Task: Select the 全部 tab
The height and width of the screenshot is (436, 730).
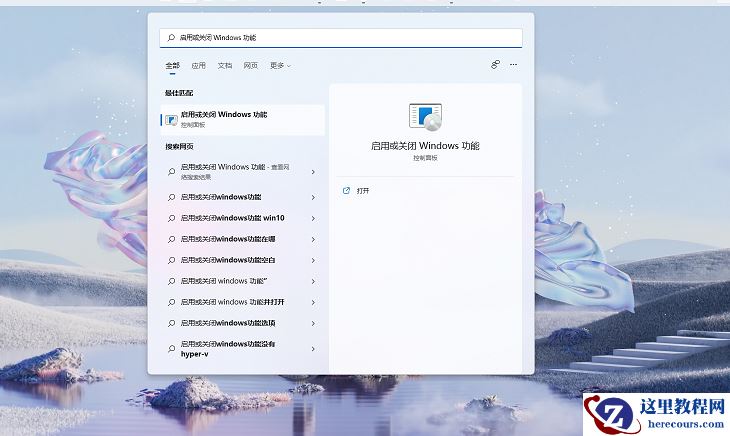Action: 172,66
